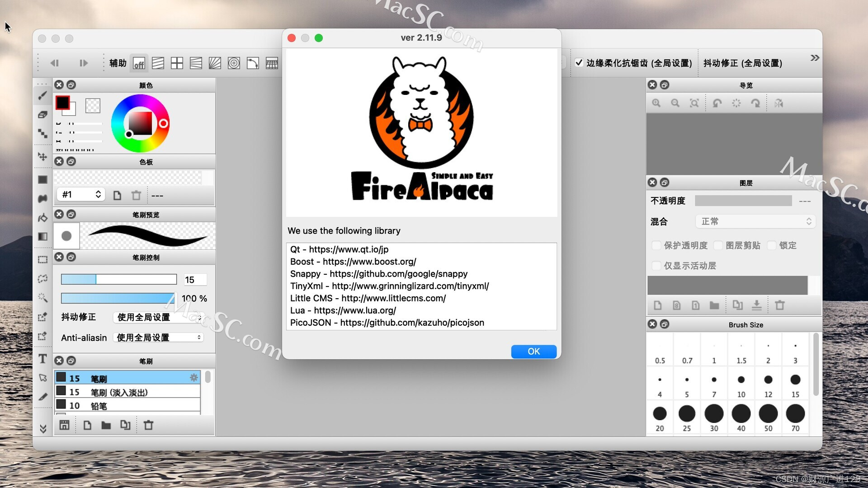The width and height of the screenshot is (868, 488).
Task: Select the Lasso selection tool
Action: 42,279
